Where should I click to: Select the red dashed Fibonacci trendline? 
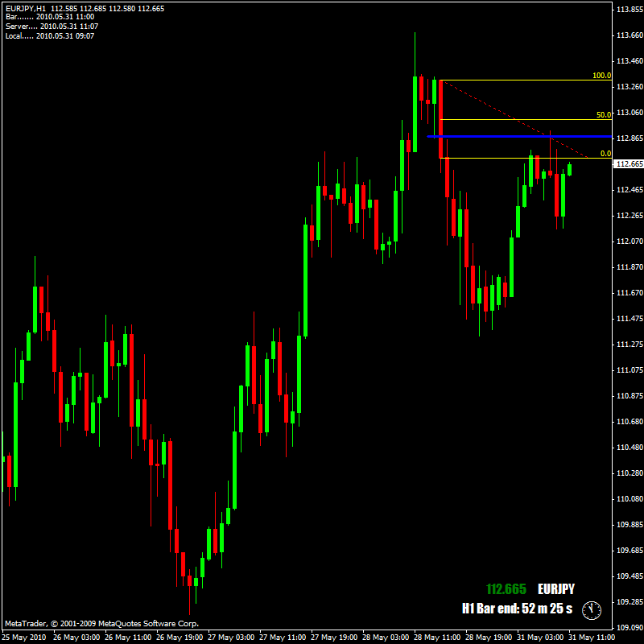(514, 119)
